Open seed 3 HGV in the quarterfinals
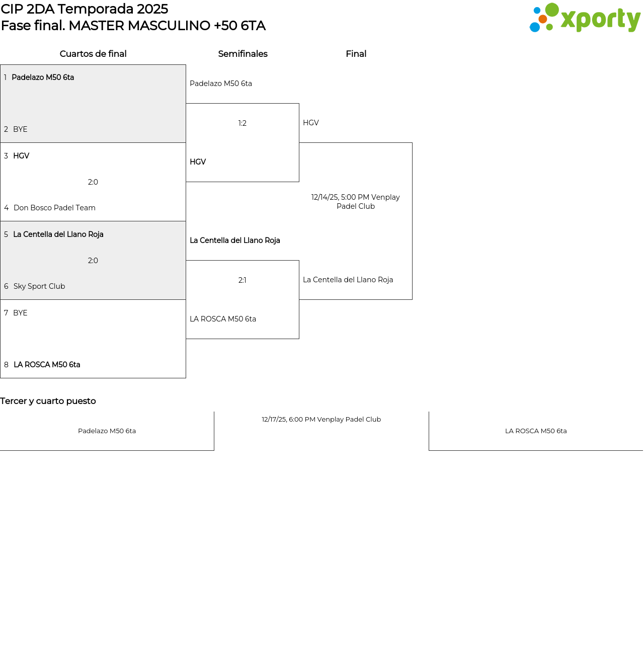Image resolution: width=644 pixels, height=645 pixels. (x=21, y=156)
